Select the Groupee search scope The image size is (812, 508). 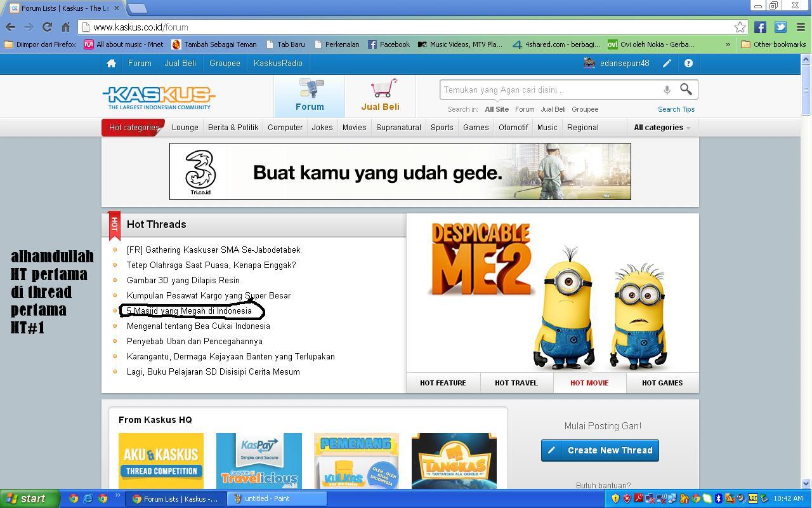pyautogui.click(x=585, y=109)
